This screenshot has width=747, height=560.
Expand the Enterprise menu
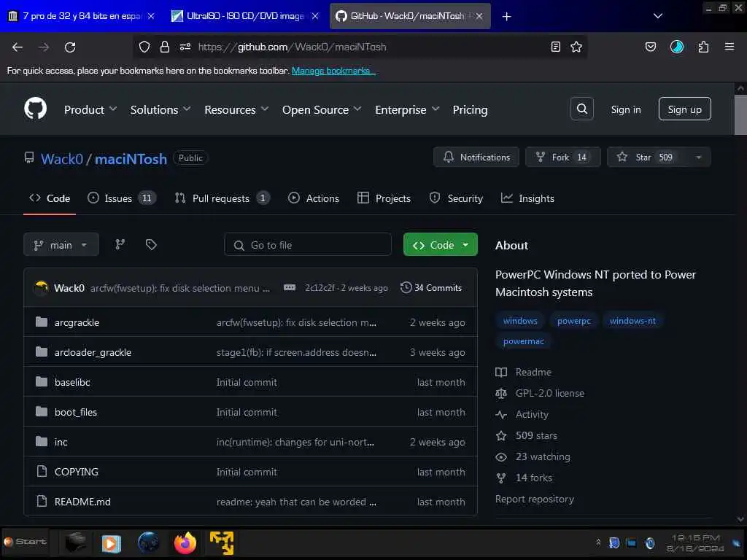point(407,109)
